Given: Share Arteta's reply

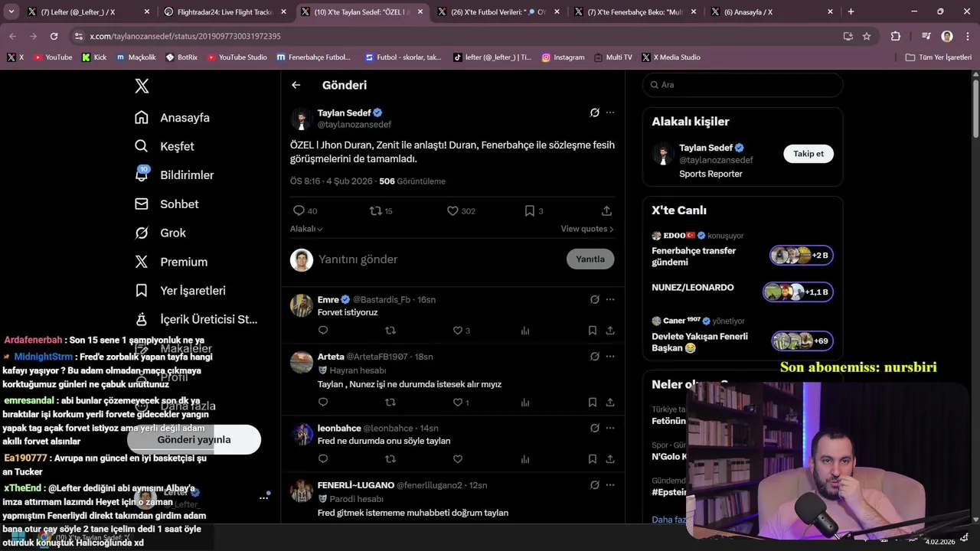Looking at the screenshot, I should click(x=610, y=402).
